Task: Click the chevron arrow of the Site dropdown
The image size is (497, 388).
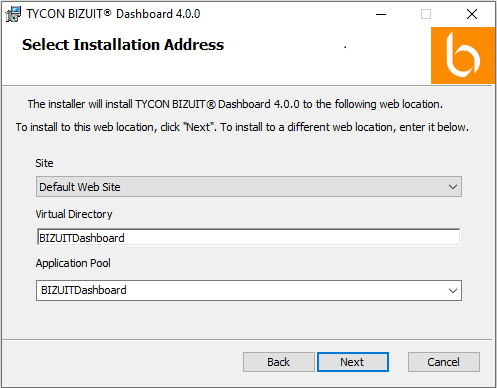Action: pos(453,187)
